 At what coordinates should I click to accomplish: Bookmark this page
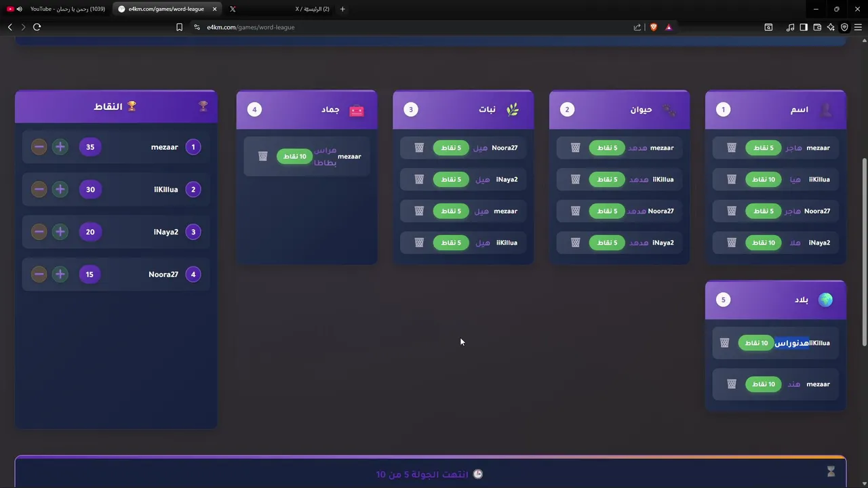[179, 27]
